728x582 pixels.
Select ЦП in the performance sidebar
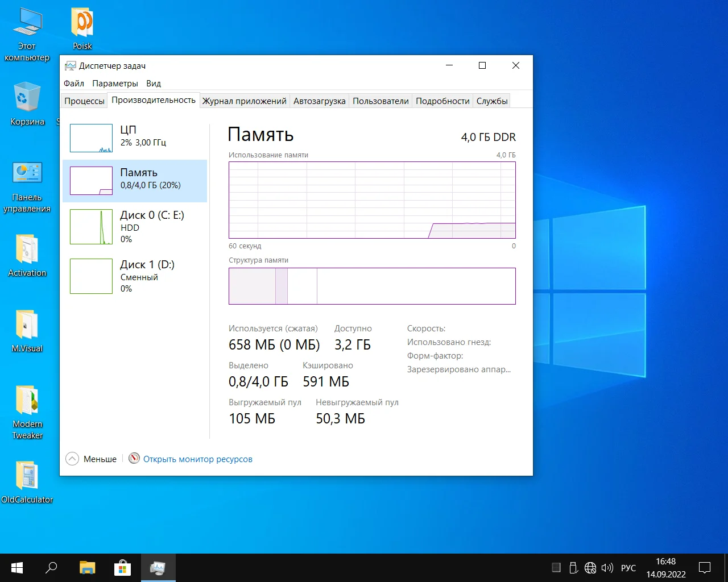(x=135, y=138)
